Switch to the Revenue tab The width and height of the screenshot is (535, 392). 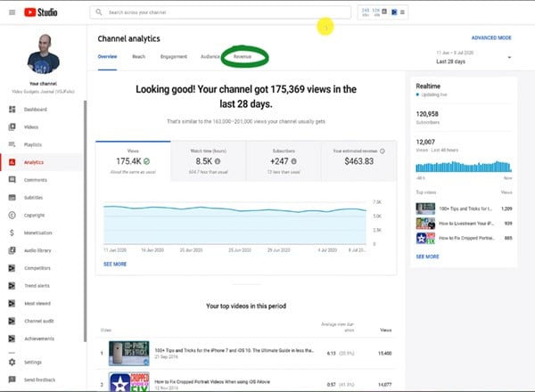[243, 57]
